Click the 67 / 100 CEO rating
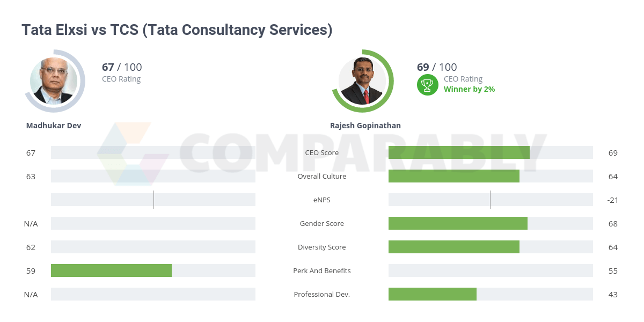The width and height of the screenshot is (644, 322). (122, 67)
